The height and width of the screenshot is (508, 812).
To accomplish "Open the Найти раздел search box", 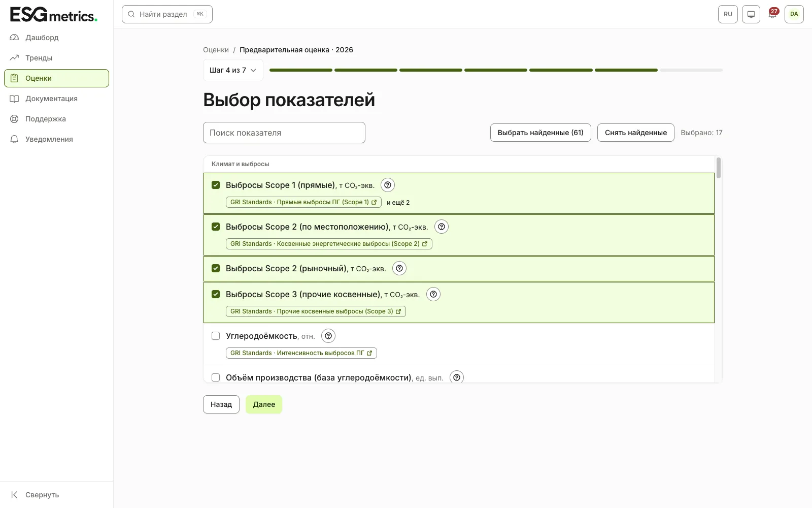I will [x=167, y=14].
